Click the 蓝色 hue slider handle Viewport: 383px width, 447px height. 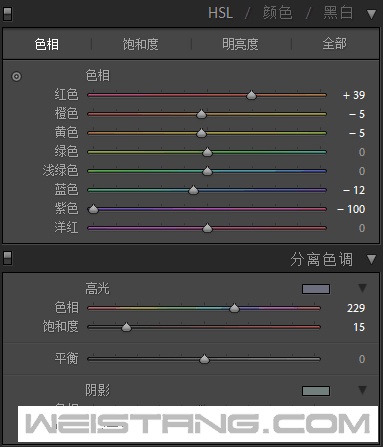click(193, 190)
